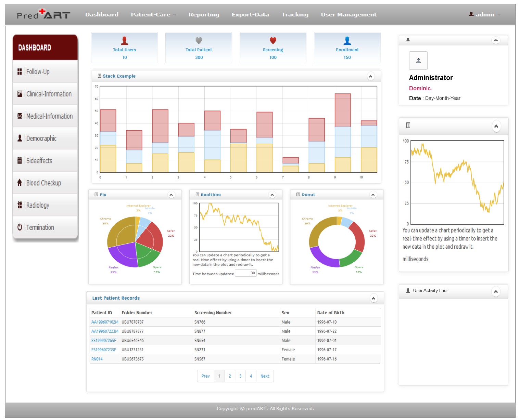Click the blue Enrollment person icon
The image size is (519, 420).
coord(347,41)
